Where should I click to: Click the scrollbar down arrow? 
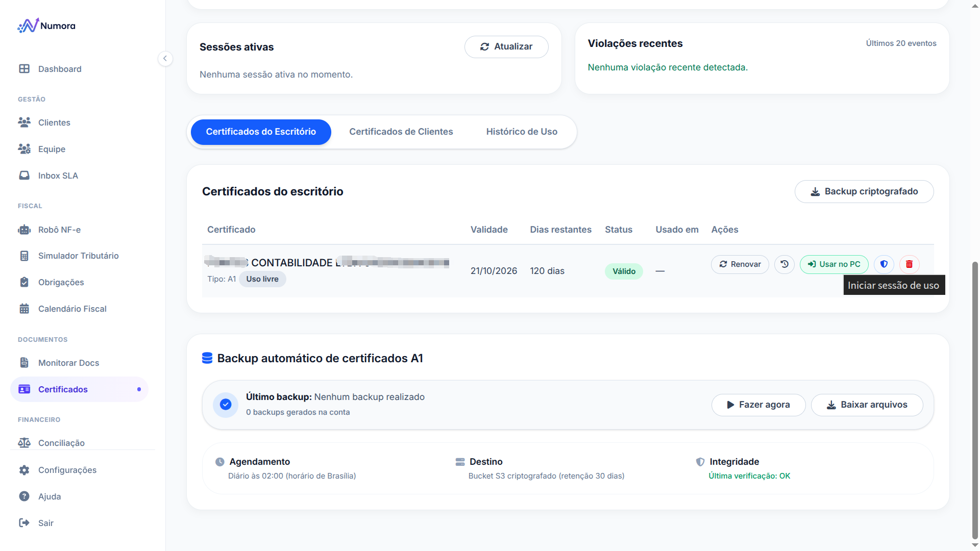[975, 545]
